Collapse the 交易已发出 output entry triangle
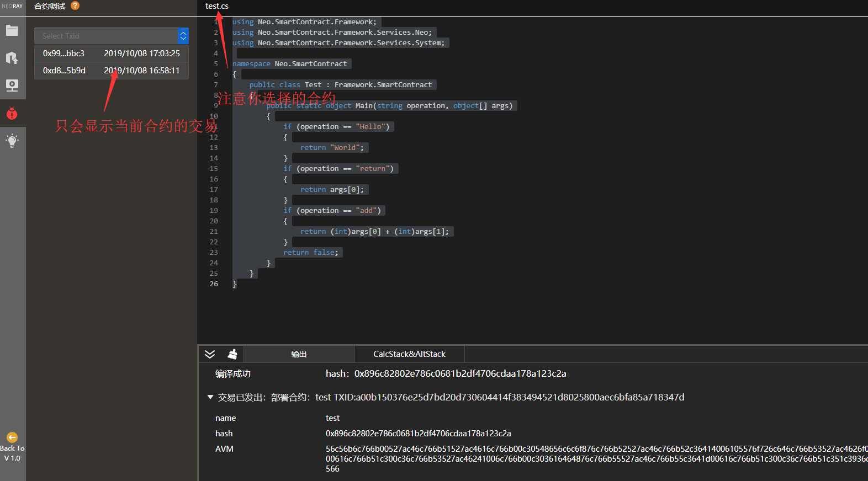 click(x=210, y=397)
